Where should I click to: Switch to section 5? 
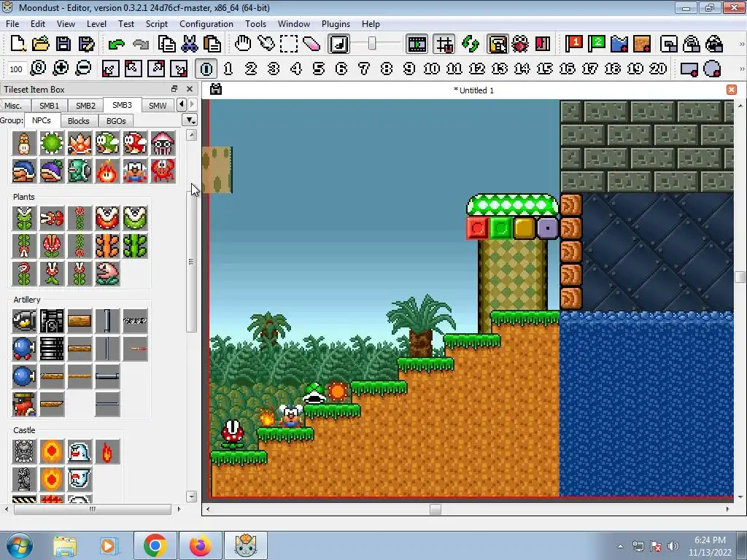click(x=319, y=69)
